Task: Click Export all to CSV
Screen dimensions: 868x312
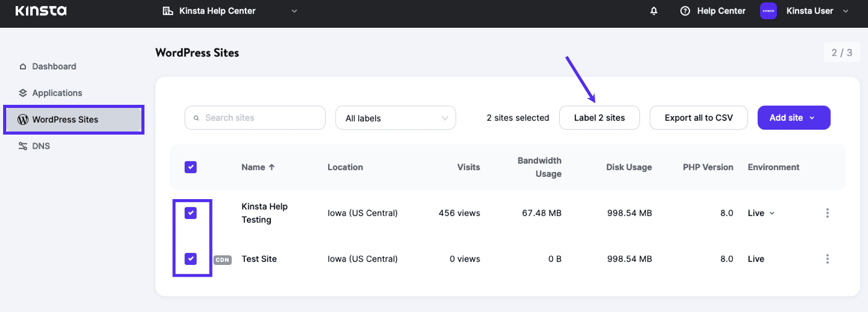Action: coord(698,118)
